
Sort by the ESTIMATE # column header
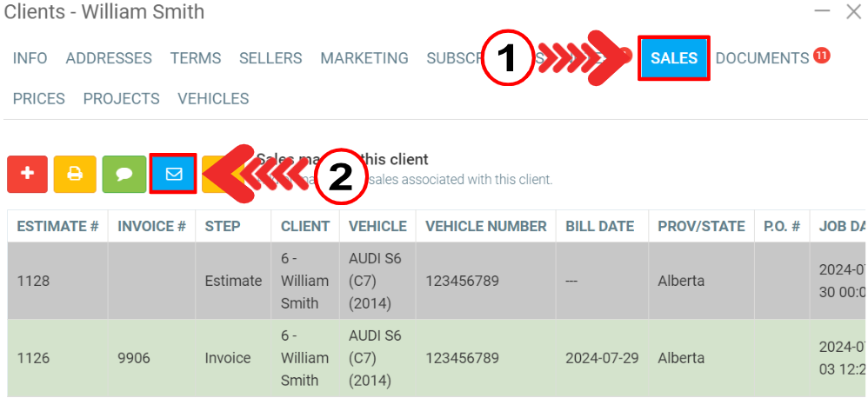(57, 226)
